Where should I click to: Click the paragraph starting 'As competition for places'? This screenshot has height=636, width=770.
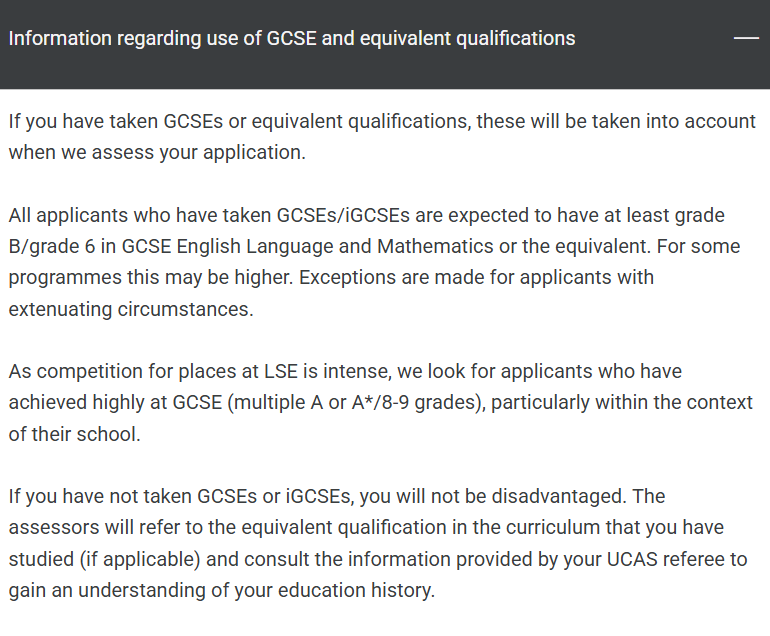coord(381,402)
